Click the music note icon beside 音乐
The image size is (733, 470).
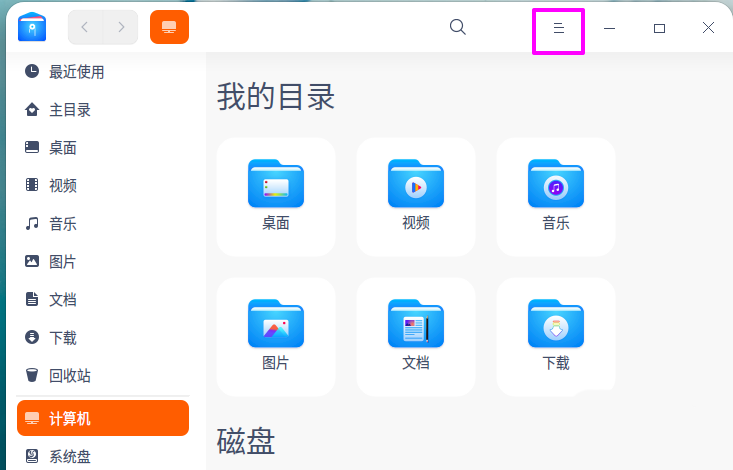(32, 223)
